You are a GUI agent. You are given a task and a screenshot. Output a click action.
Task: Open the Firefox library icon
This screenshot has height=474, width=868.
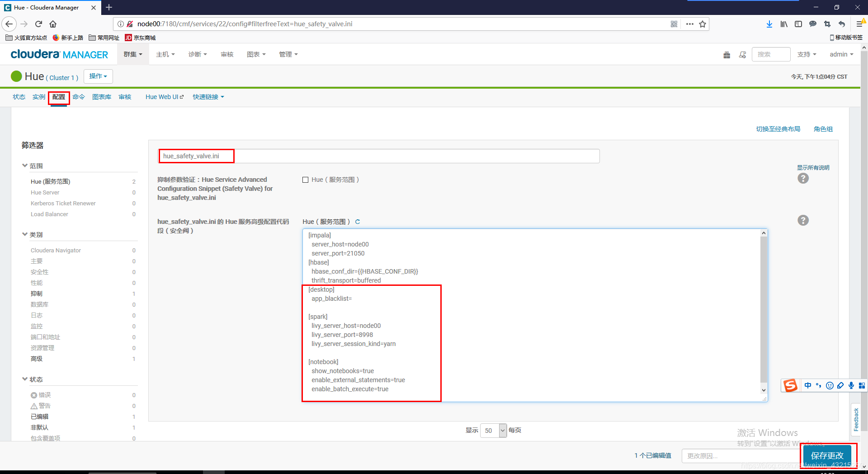[784, 24]
